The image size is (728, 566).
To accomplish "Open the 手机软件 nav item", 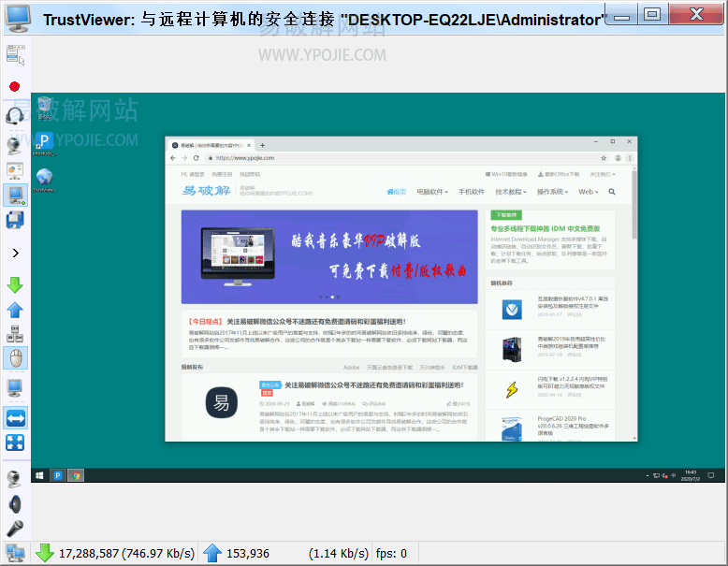I will click(x=472, y=192).
